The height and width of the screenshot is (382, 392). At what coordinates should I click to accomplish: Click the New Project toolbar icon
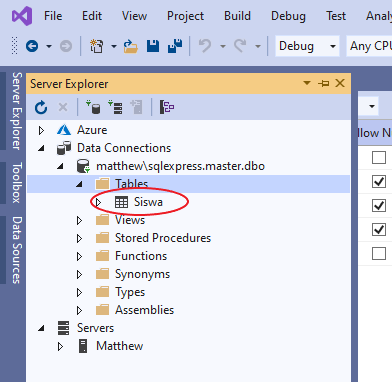(x=97, y=46)
